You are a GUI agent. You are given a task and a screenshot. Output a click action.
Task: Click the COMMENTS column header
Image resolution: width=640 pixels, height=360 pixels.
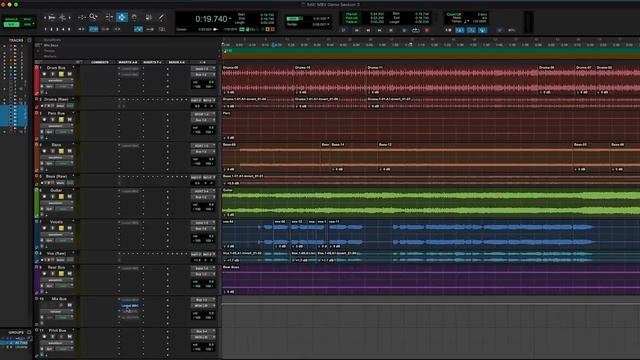coord(100,62)
